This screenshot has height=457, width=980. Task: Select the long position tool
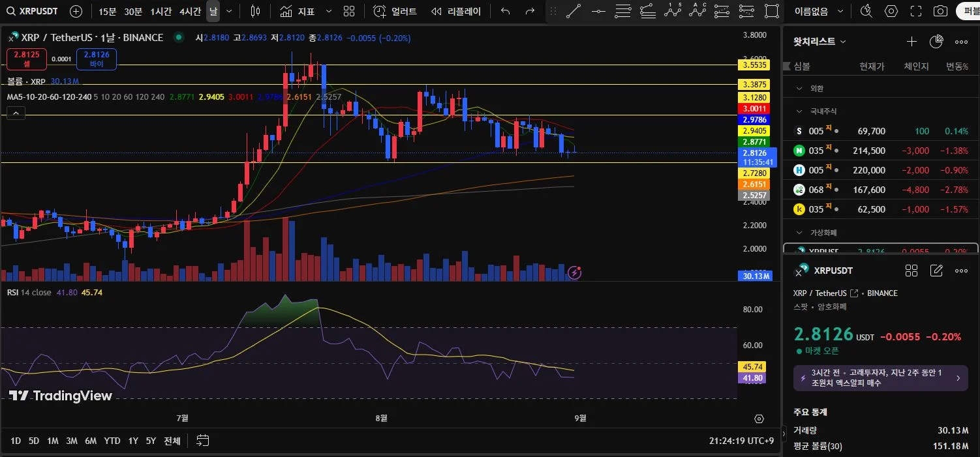pos(722,11)
